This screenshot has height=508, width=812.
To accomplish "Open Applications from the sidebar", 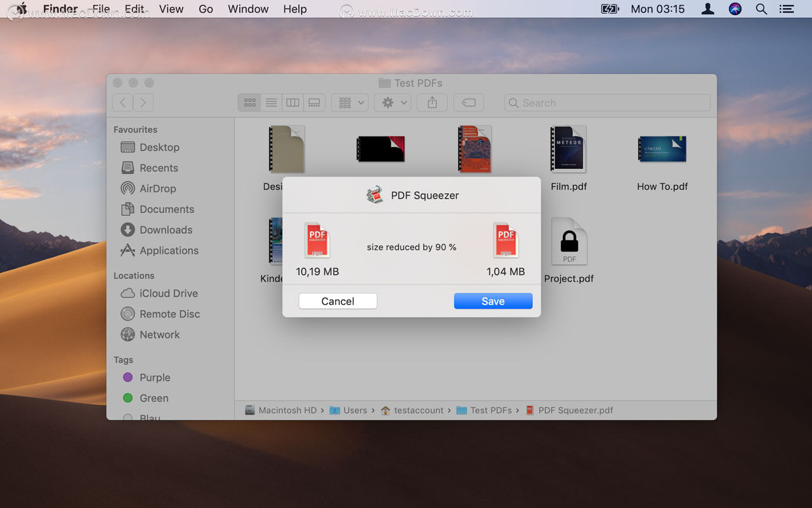I will (x=160, y=250).
